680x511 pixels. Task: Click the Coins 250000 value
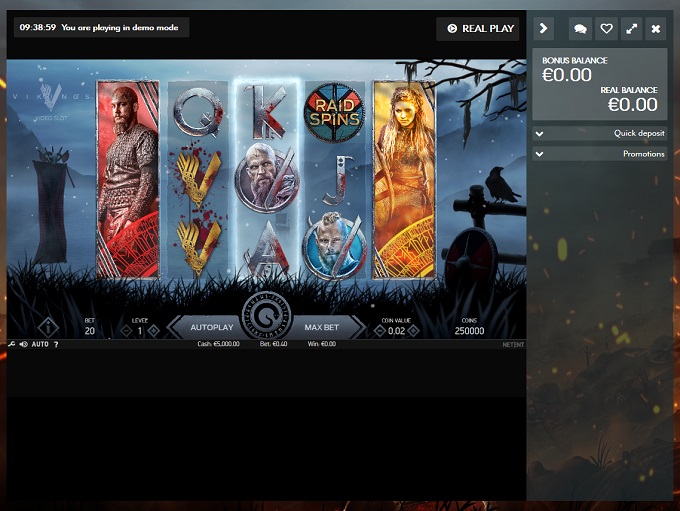[469, 331]
